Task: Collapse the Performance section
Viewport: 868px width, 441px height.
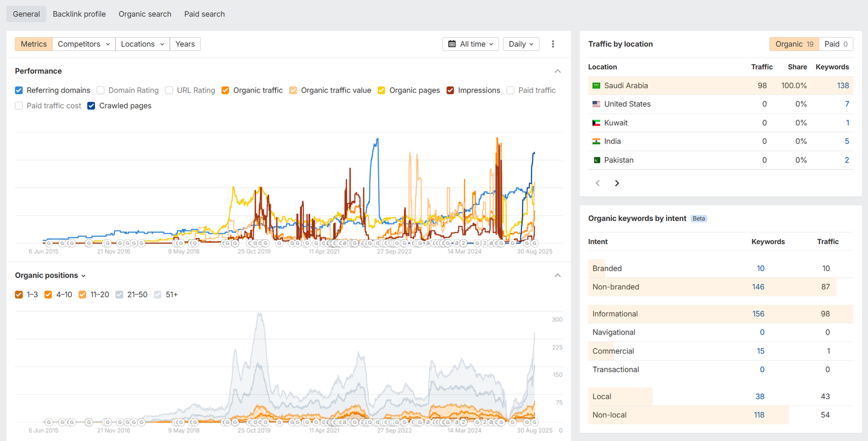Action: 558,71
